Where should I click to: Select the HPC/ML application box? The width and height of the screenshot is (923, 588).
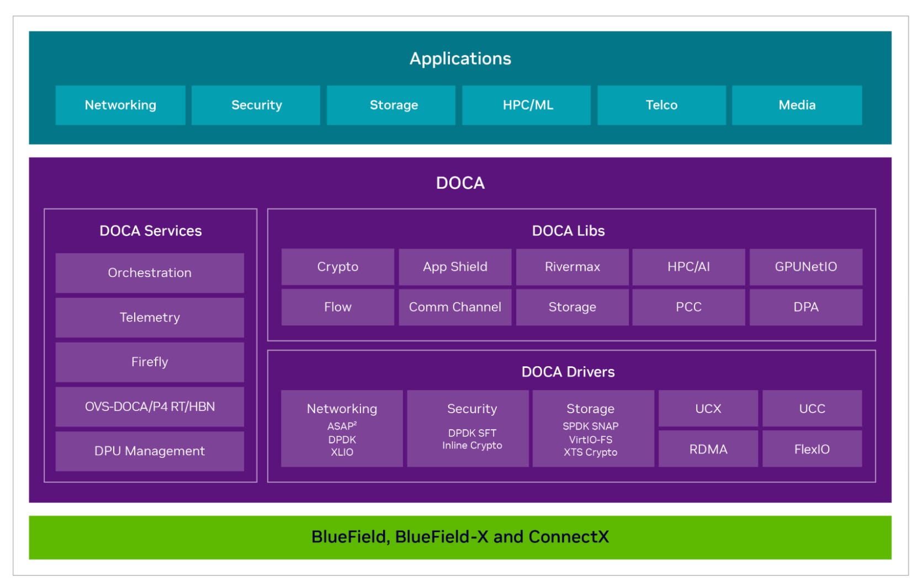tap(526, 105)
